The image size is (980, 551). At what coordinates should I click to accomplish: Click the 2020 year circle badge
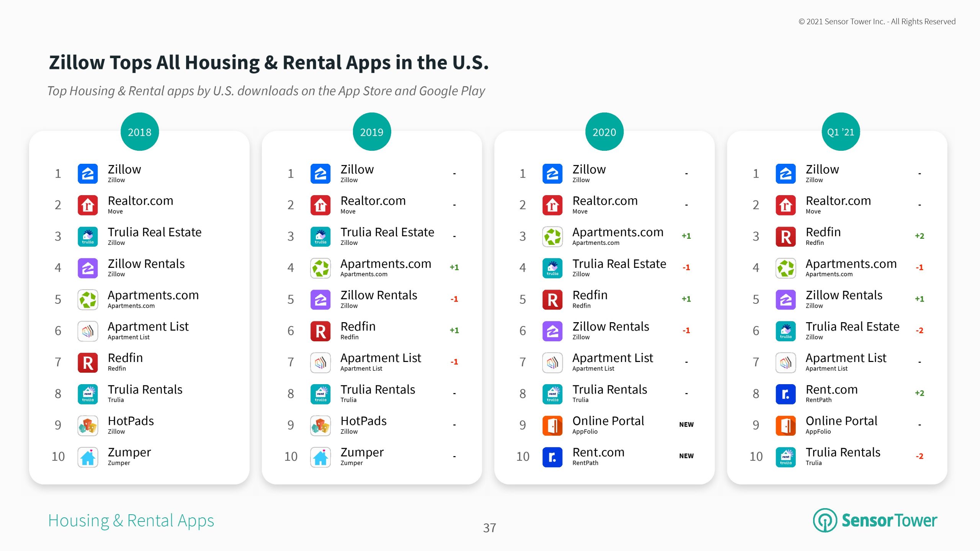pyautogui.click(x=604, y=132)
